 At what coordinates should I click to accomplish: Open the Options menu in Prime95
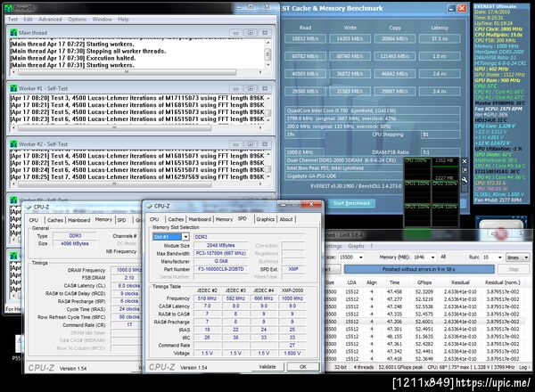[x=77, y=20]
